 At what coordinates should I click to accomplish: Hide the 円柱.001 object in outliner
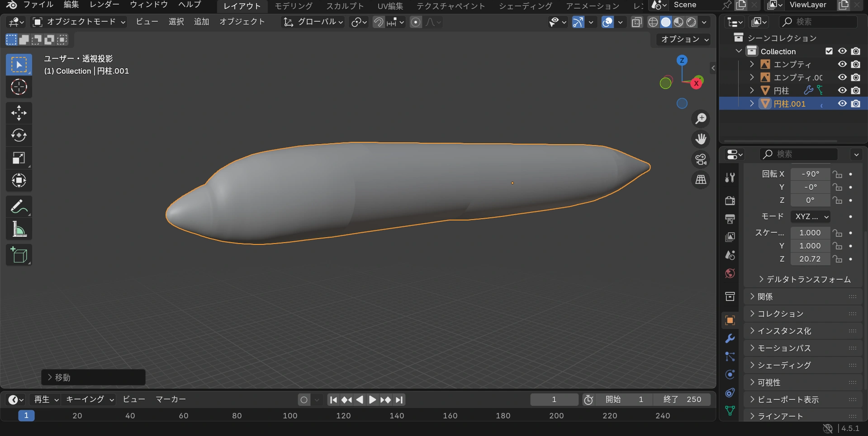point(842,103)
